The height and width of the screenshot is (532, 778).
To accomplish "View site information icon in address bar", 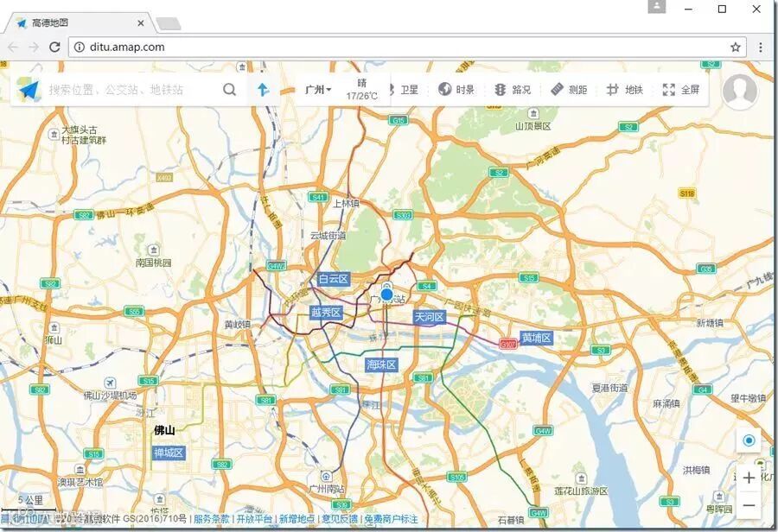I will point(79,47).
